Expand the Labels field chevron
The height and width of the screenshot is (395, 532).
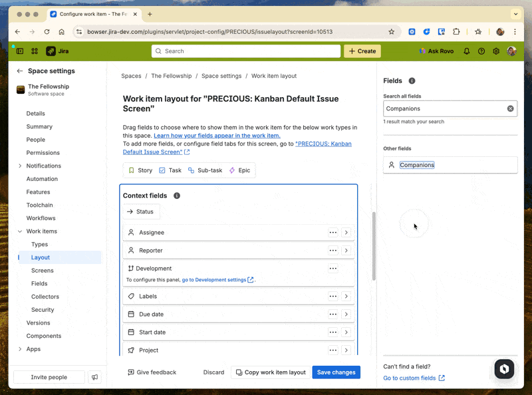pyautogui.click(x=346, y=297)
